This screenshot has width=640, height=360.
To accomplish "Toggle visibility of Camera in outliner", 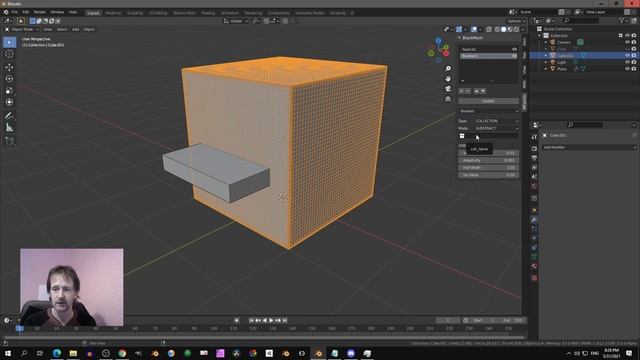I will click(627, 42).
